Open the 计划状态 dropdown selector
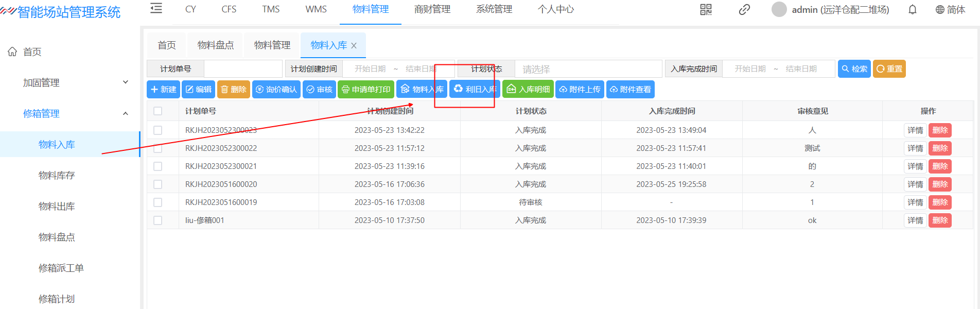 pos(588,69)
